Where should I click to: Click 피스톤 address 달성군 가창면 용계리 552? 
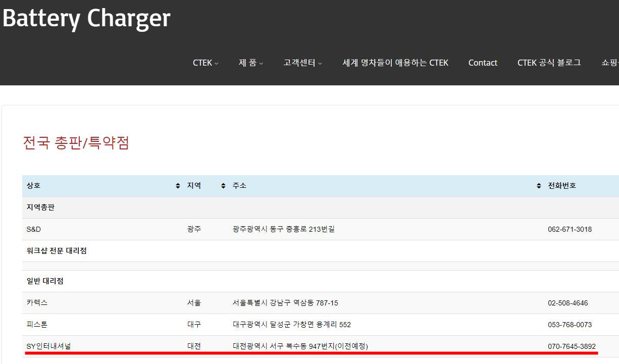(x=292, y=325)
